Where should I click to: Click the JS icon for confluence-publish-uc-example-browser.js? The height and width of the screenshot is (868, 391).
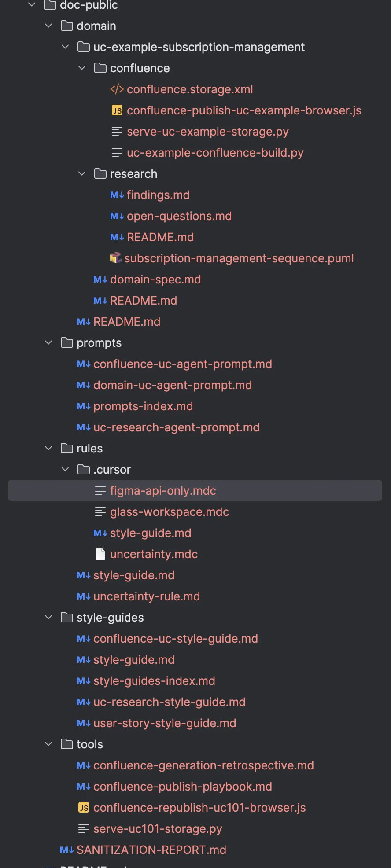coord(117,110)
